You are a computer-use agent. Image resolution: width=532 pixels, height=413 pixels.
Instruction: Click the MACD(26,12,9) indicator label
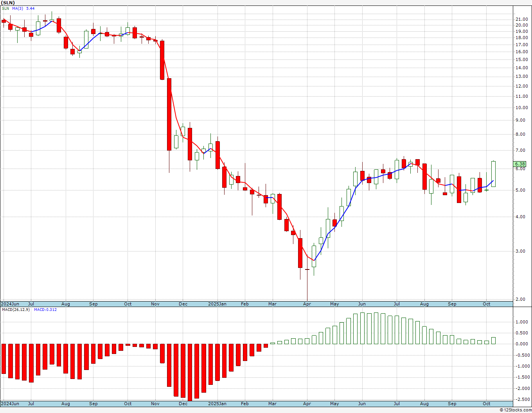(16, 310)
